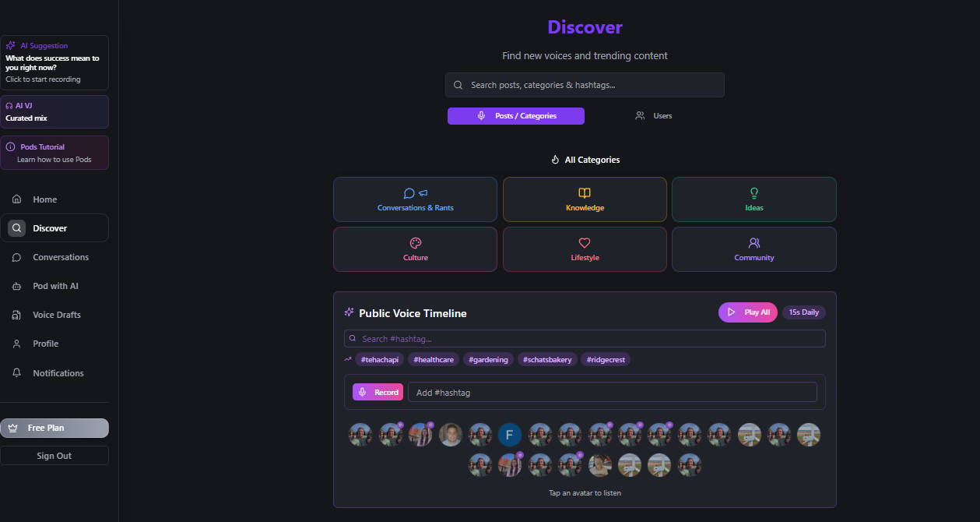
Task: Click the blue F avatar
Action: (510, 435)
